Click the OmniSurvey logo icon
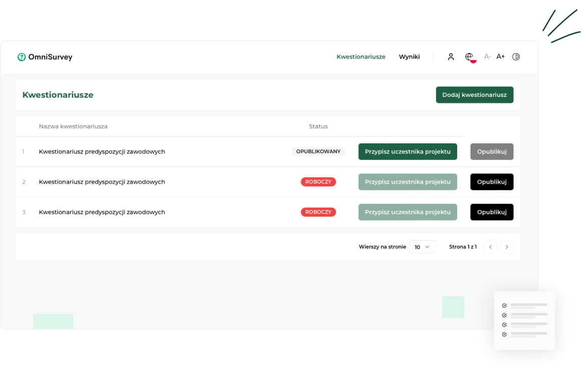Image resolution: width=588 pixels, height=372 pixels. pos(21,57)
